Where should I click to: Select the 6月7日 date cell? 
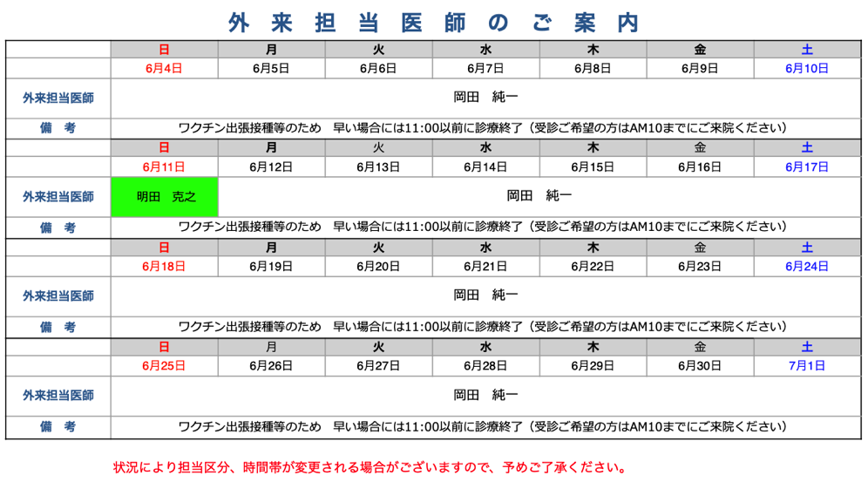(x=485, y=69)
